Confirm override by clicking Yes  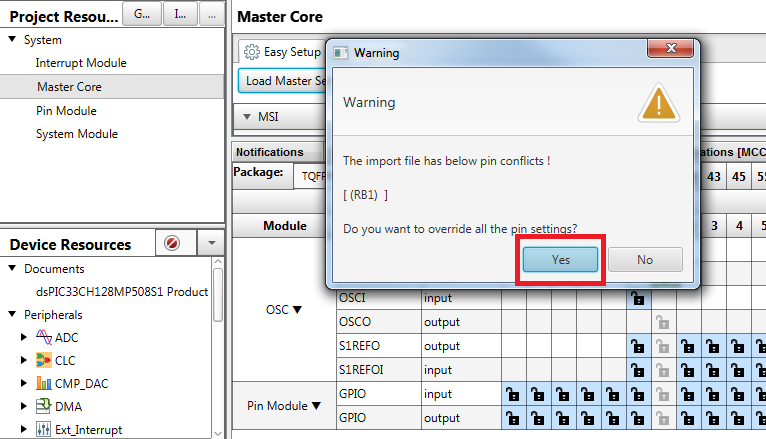560,259
